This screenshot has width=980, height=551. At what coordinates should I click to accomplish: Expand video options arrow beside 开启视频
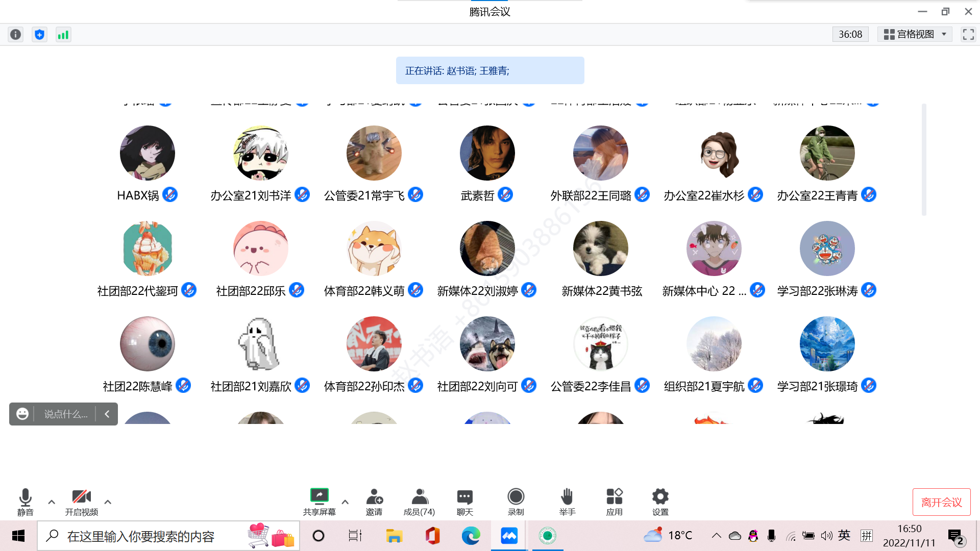[x=108, y=502]
